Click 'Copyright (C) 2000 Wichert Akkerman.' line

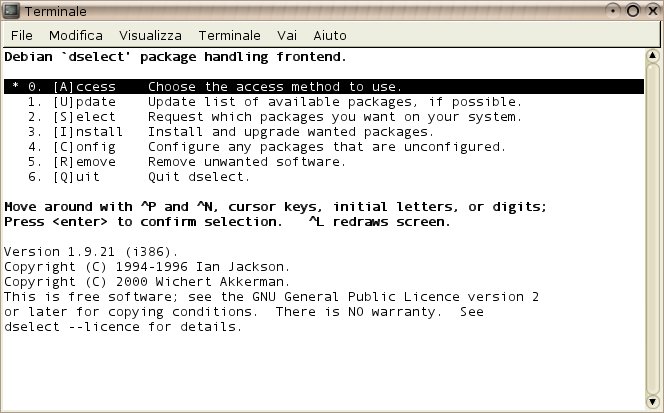(147, 282)
